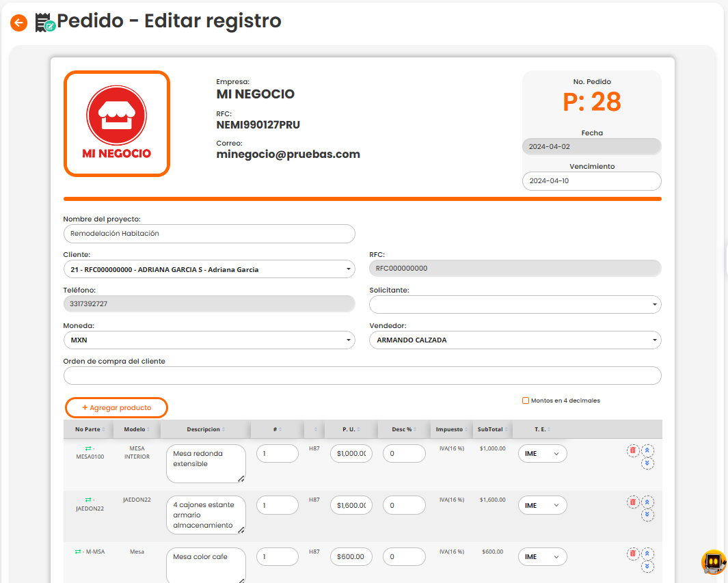Move the MESA0100 row up
The height and width of the screenshot is (583, 728).
point(648,450)
